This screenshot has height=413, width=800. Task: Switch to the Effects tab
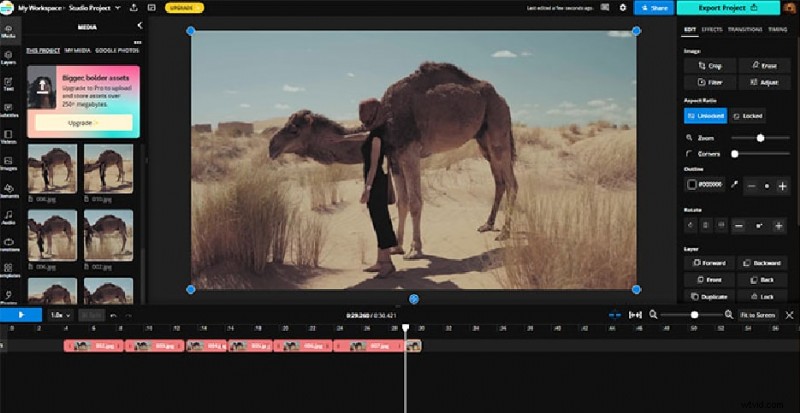coord(712,30)
